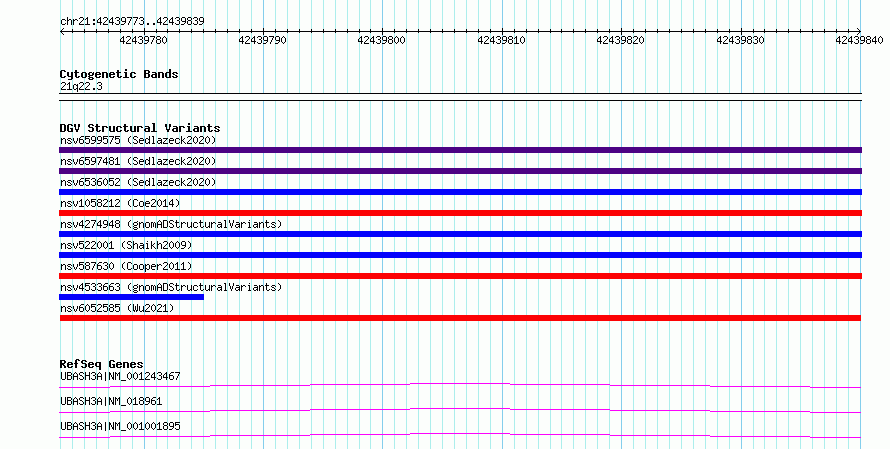Open variant nsv522001 (Shaikh2009) label
Screen dimensions: 890x449
tap(126, 245)
